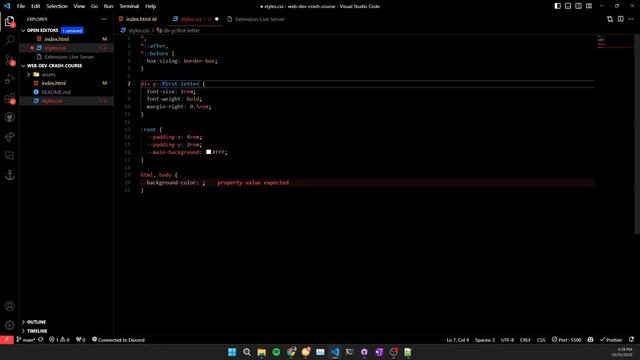Image resolution: width=640 pixels, height=360 pixels.
Task: Expand the Timeline section
Action: pyautogui.click(x=37, y=331)
